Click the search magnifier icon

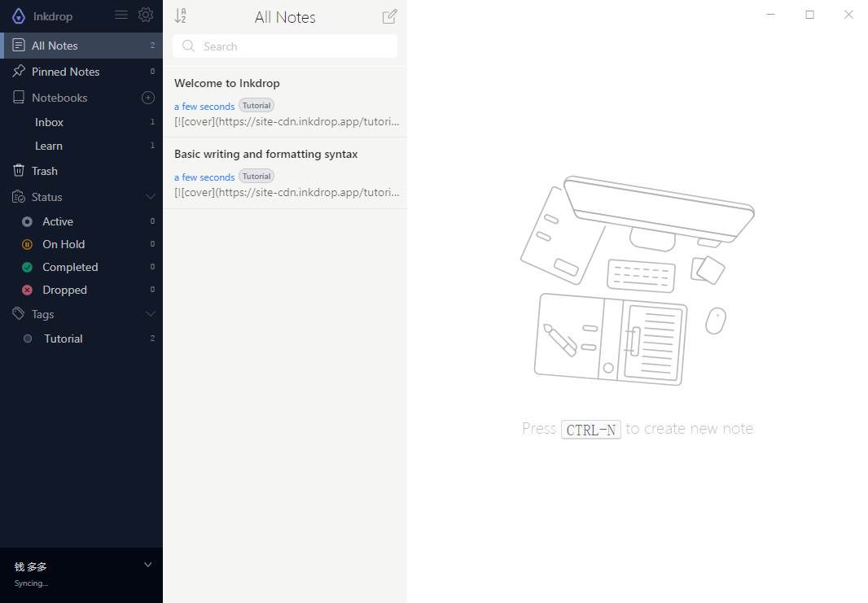pyautogui.click(x=188, y=46)
